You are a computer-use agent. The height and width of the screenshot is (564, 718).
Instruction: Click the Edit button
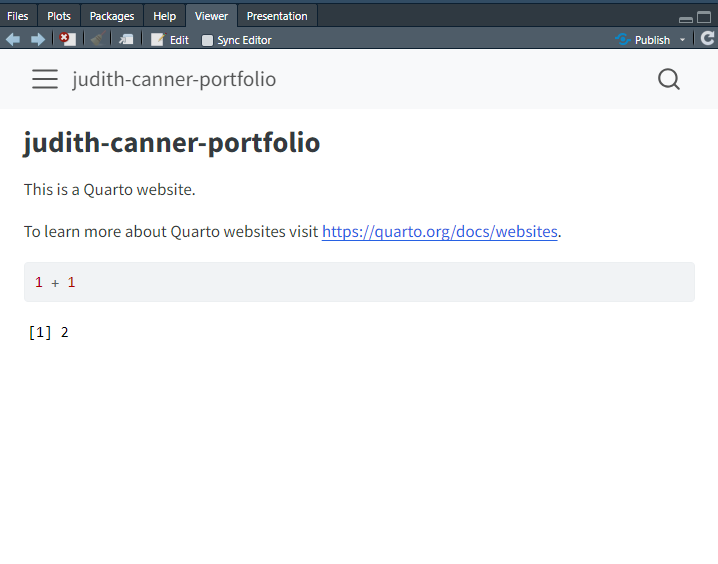click(x=170, y=40)
